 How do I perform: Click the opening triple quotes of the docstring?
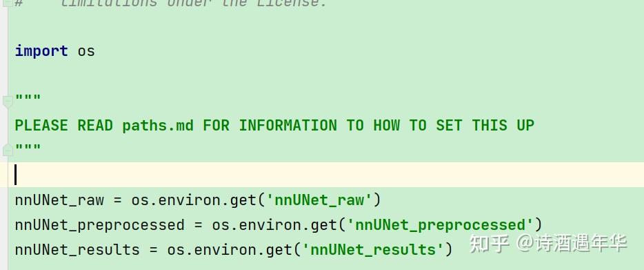tap(28, 99)
